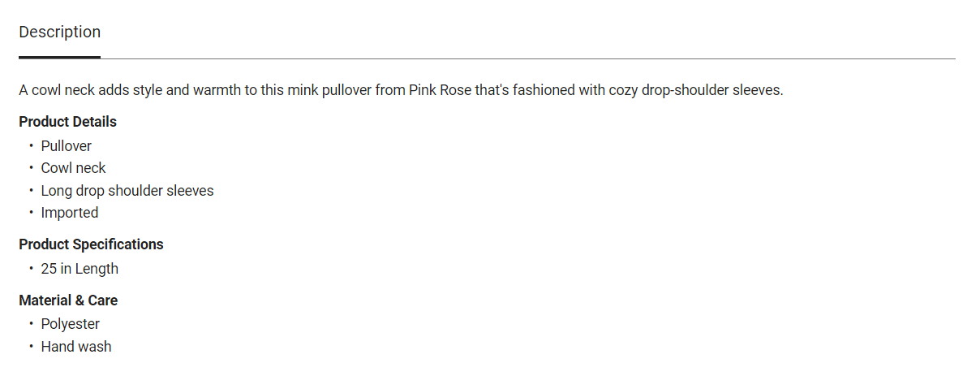This screenshot has height=376, width=980.
Task: Click the bullet point before Polyester
Action: click(x=31, y=324)
